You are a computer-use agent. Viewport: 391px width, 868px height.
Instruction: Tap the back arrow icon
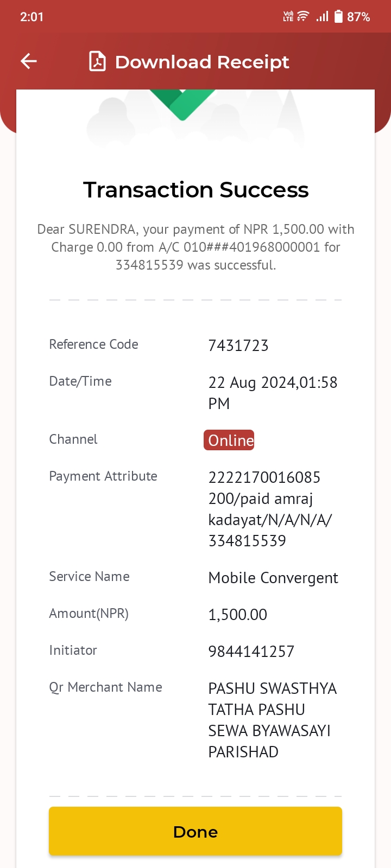tap(29, 61)
